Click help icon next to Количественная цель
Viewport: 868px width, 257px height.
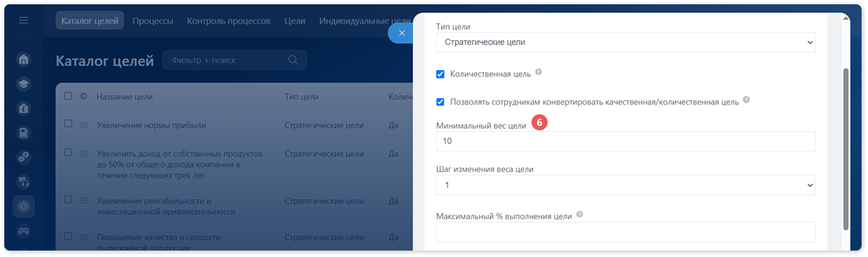click(538, 72)
